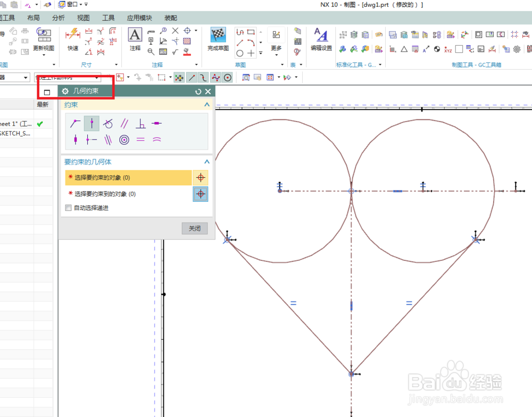Viewport: 532px width, 417px height.
Task: Collapse the 约束 section
Action: pos(206,104)
